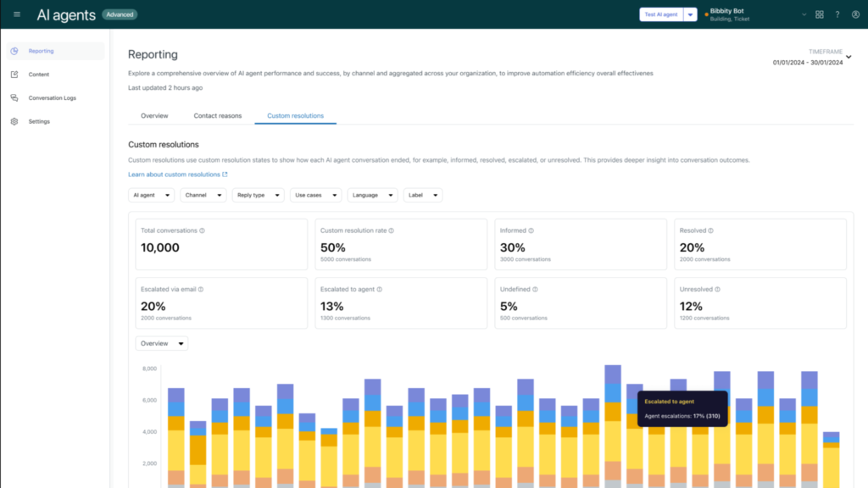Open the Label filter dropdown
The height and width of the screenshot is (488, 868).
coord(423,195)
